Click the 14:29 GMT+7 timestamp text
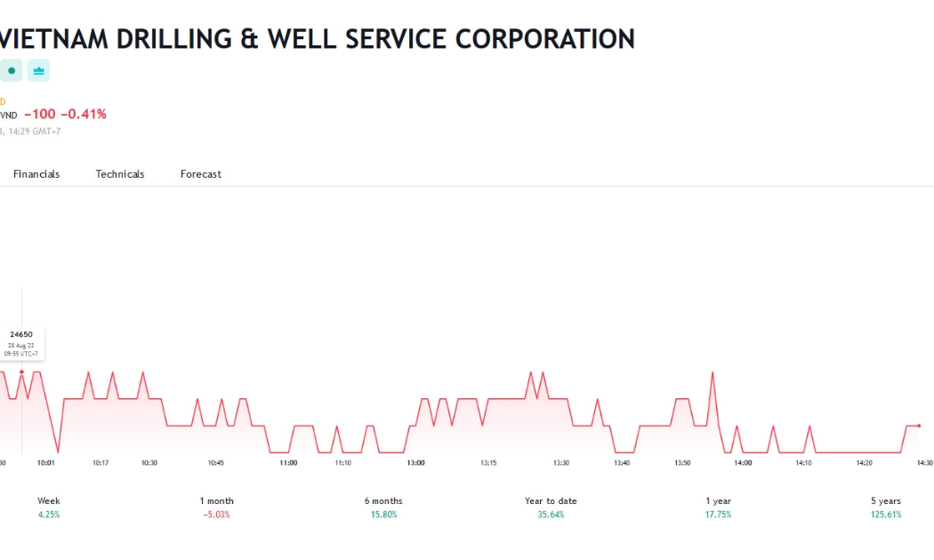 pyautogui.click(x=34, y=132)
